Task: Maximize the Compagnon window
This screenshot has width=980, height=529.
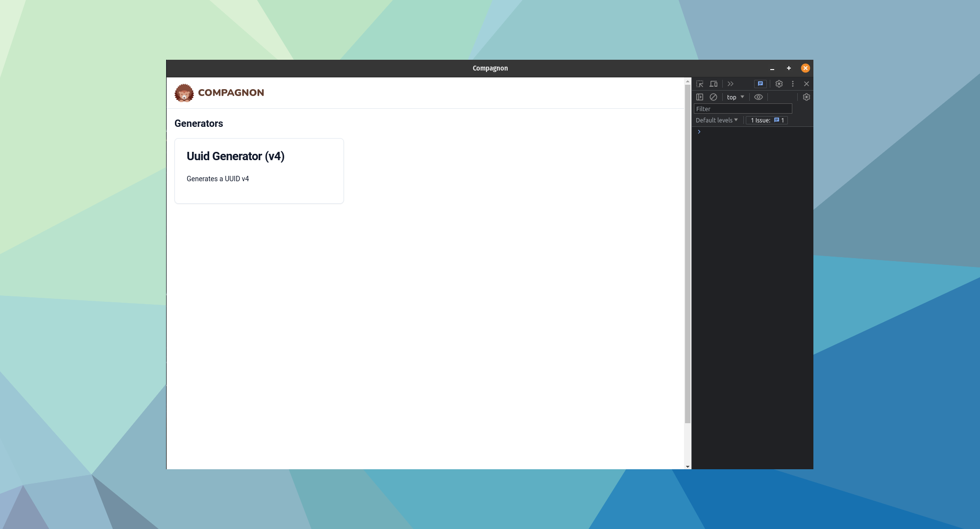Action: click(789, 68)
